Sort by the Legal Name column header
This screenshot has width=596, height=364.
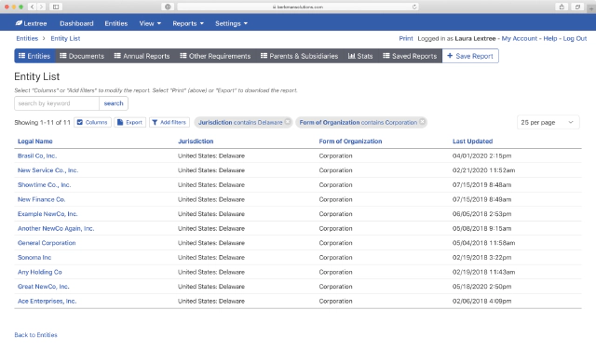35,141
